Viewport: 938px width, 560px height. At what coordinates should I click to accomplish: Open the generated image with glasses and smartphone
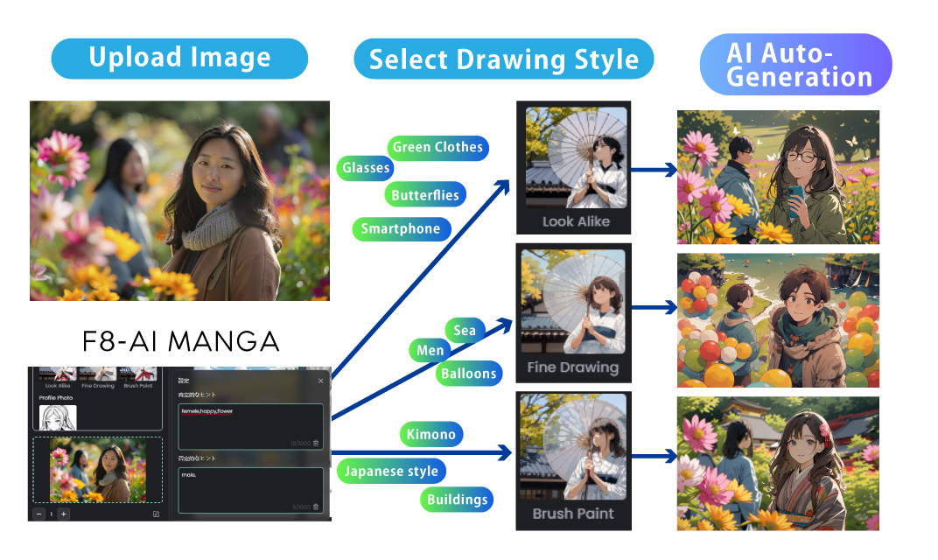pos(778,177)
